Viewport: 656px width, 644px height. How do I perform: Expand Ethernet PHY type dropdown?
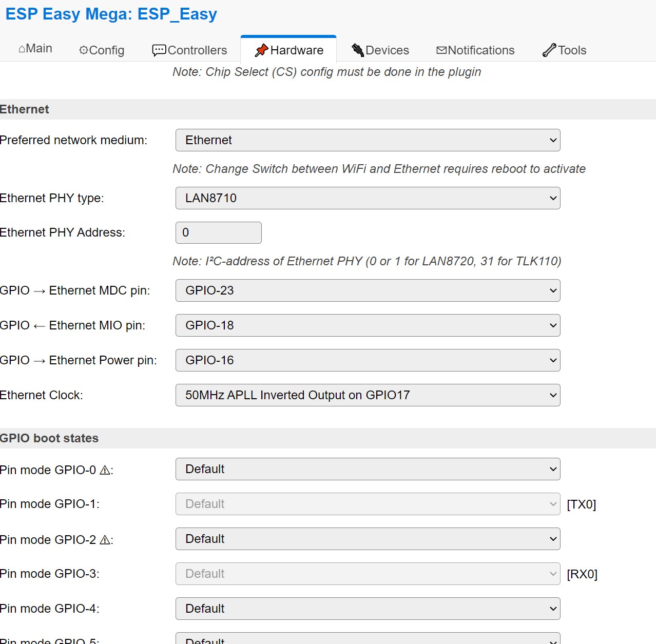368,198
